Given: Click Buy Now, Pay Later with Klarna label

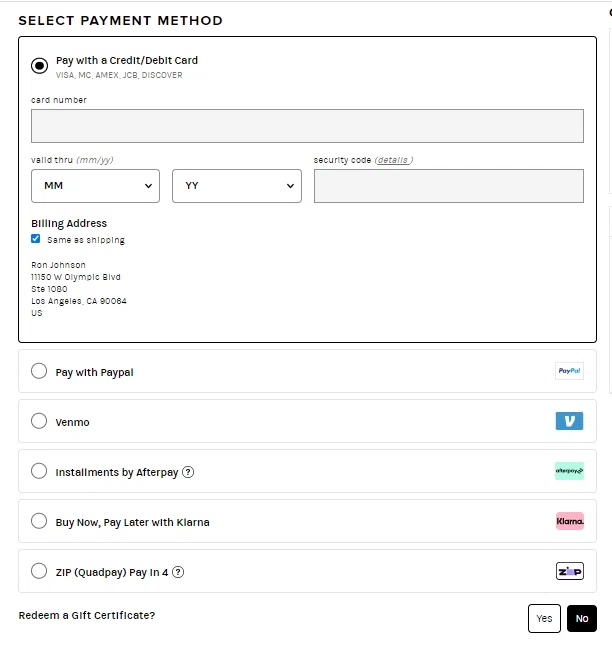Looking at the screenshot, I should pyautogui.click(x=132, y=522).
